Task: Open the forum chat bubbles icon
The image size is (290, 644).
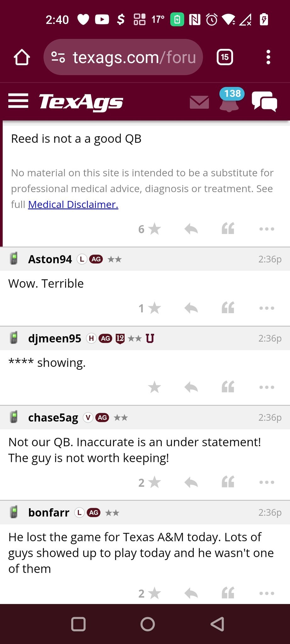Action: (264, 102)
